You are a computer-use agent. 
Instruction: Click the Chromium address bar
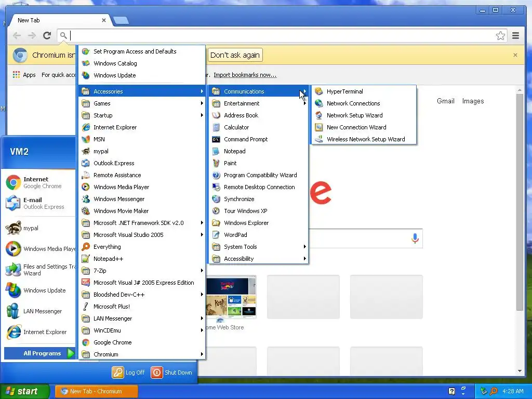click(x=282, y=36)
